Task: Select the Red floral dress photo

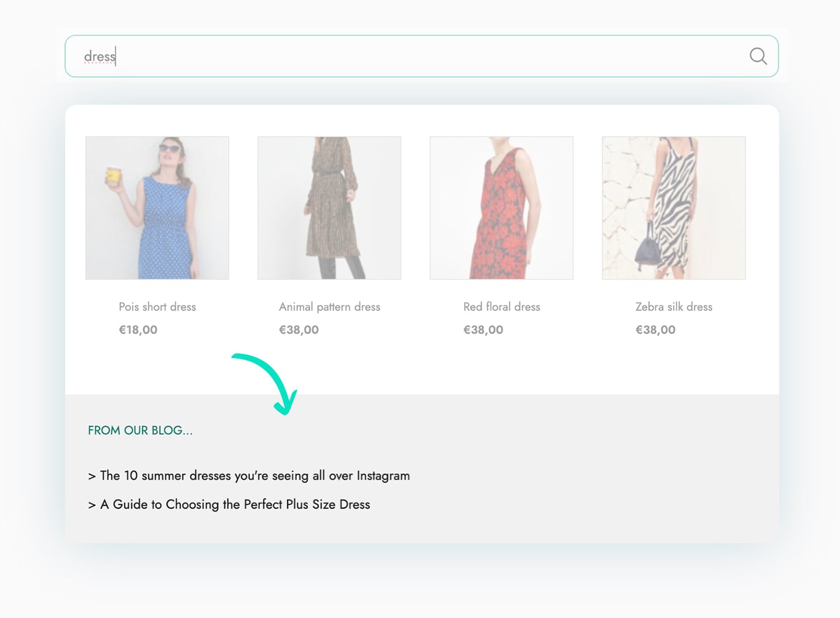Action: (501, 208)
